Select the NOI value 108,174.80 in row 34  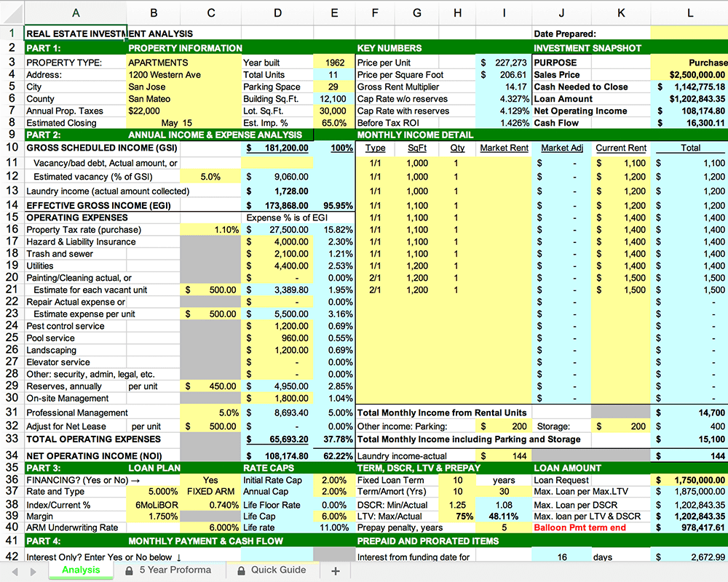(x=277, y=455)
